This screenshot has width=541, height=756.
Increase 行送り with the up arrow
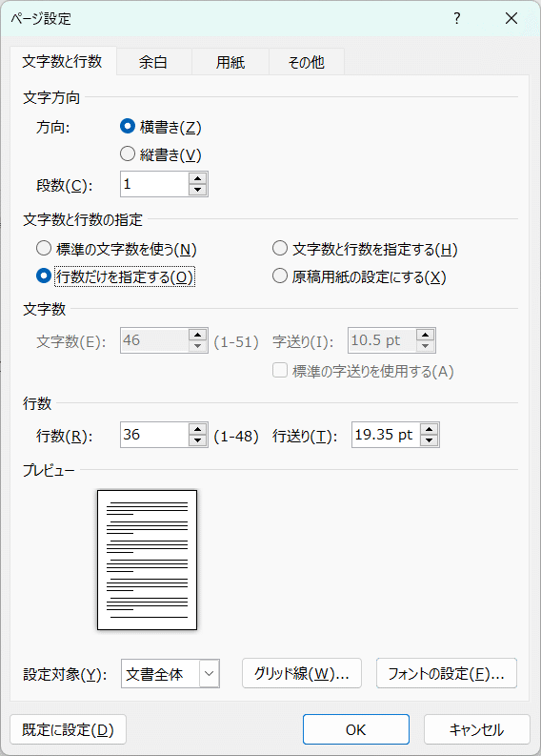click(430, 429)
